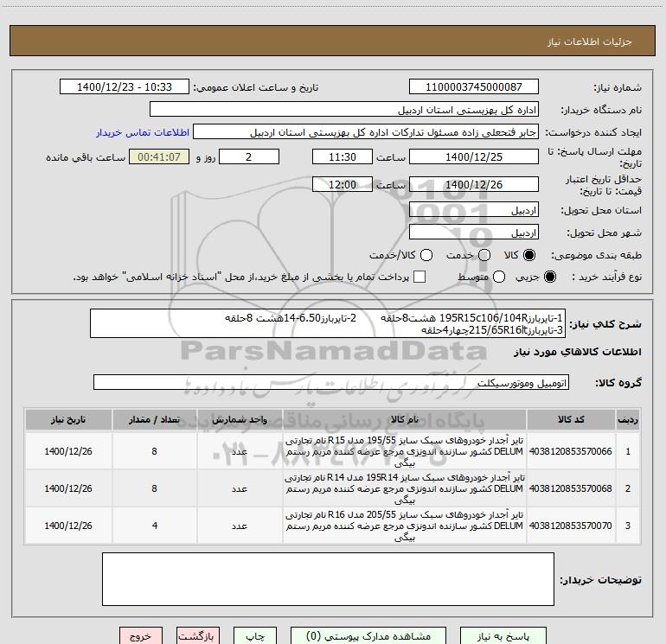Click the remaining time 00:41:07 field

[x=159, y=156]
